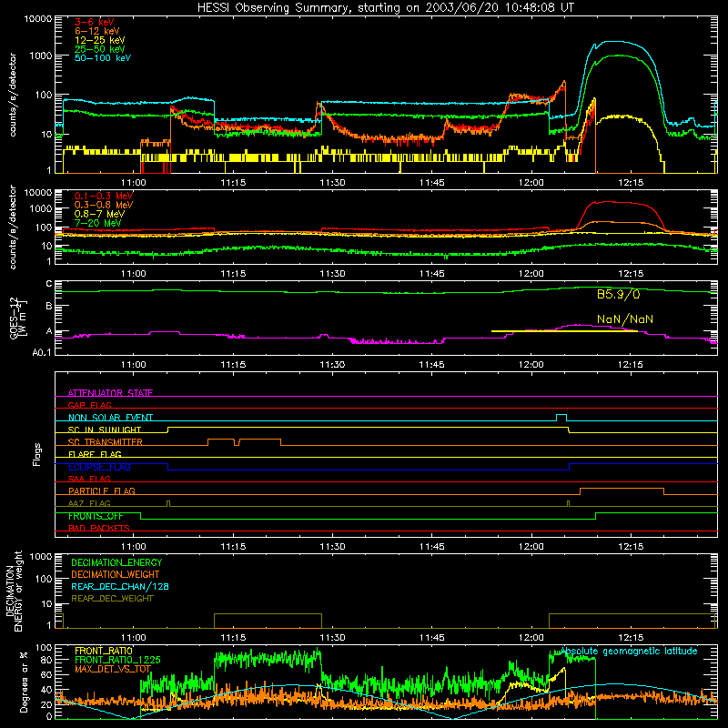Click the PARTICLE_FLAG label

click(x=101, y=490)
